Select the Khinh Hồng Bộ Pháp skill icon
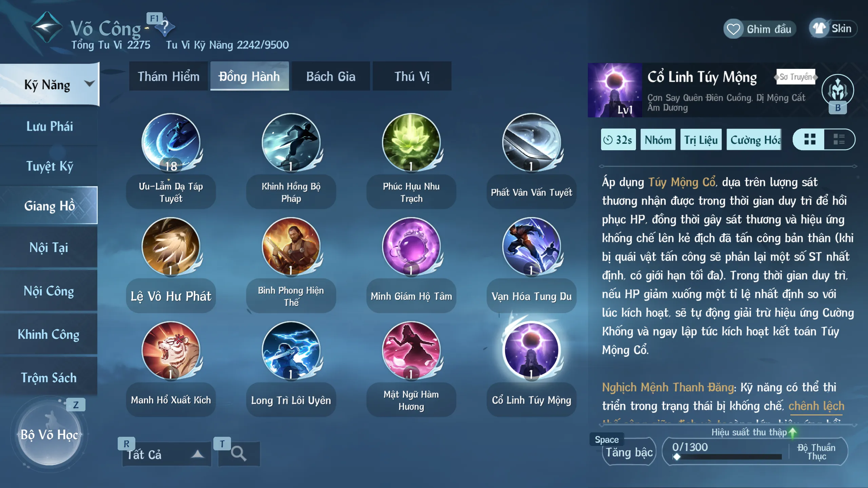 coord(291,142)
